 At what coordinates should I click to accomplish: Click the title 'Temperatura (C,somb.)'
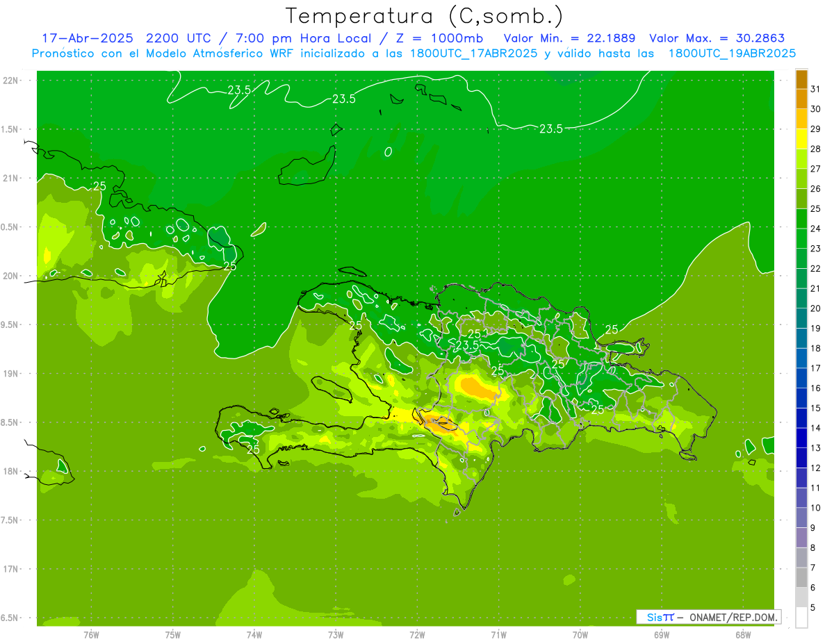click(x=425, y=16)
